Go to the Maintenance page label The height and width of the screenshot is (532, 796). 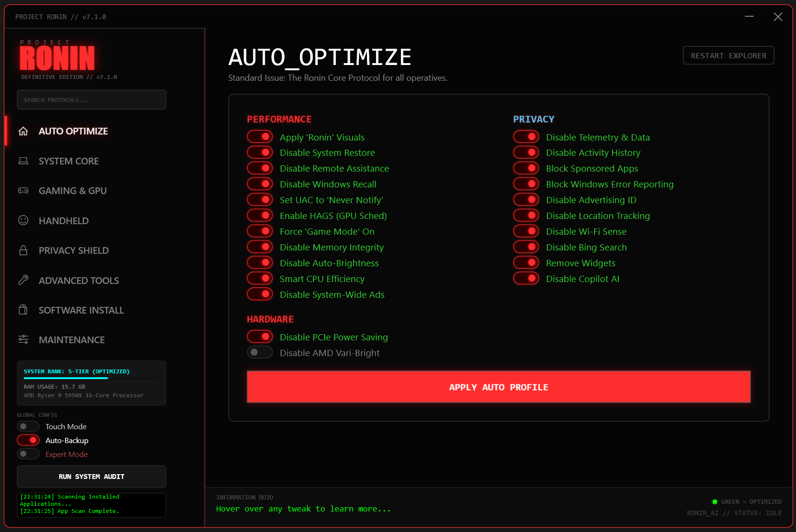72,340
